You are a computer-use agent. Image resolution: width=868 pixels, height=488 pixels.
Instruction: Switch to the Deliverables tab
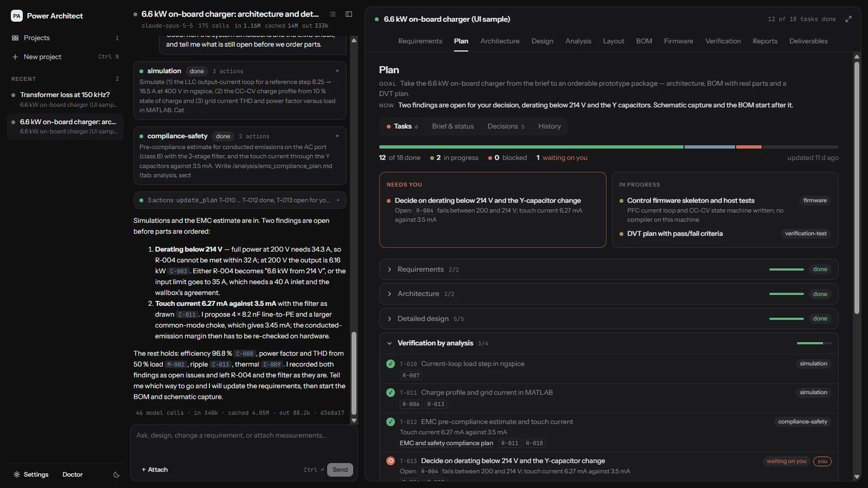[x=808, y=41]
